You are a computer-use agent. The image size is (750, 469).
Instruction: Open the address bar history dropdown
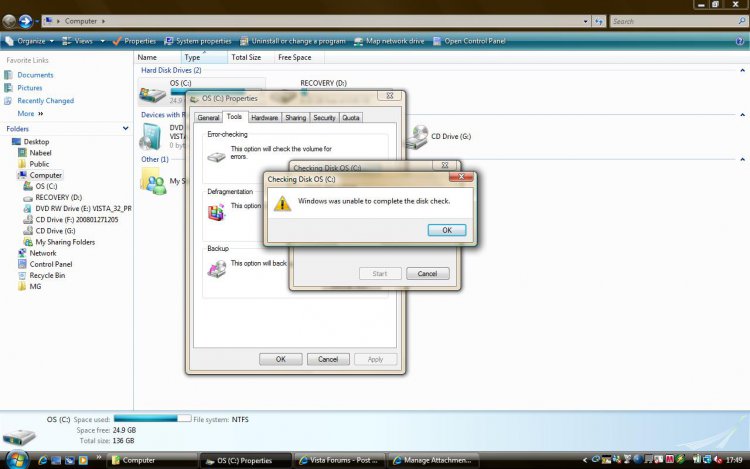click(x=585, y=21)
